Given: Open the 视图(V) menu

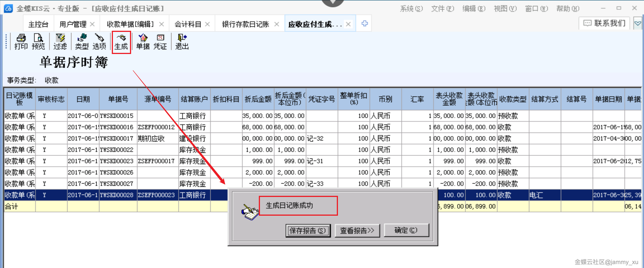Looking at the screenshot, I should point(505,9).
